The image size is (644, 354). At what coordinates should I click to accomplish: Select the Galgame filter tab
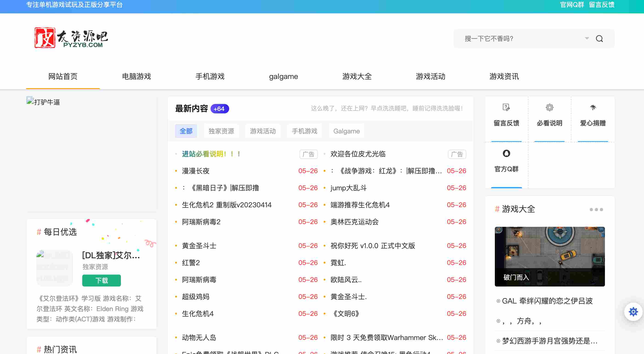[x=346, y=131]
